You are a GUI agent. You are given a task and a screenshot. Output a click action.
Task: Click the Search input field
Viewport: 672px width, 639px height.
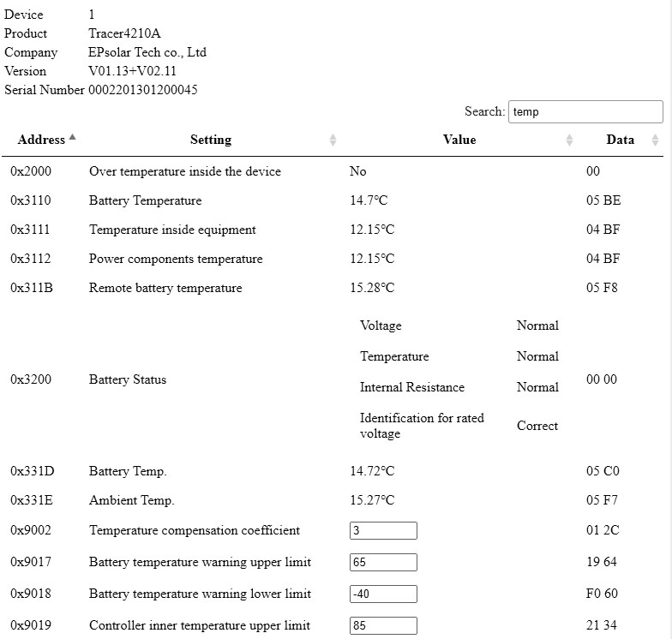(x=585, y=111)
